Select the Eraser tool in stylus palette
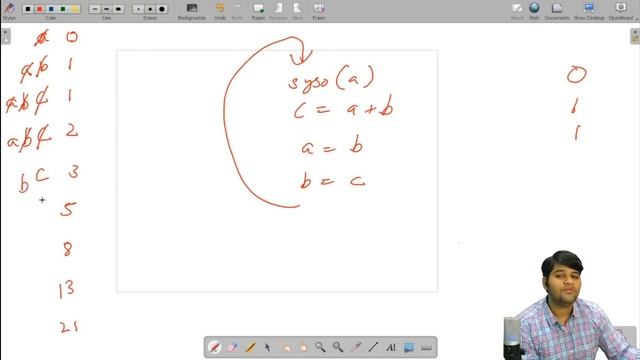This screenshot has width=640, height=360. (232, 347)
